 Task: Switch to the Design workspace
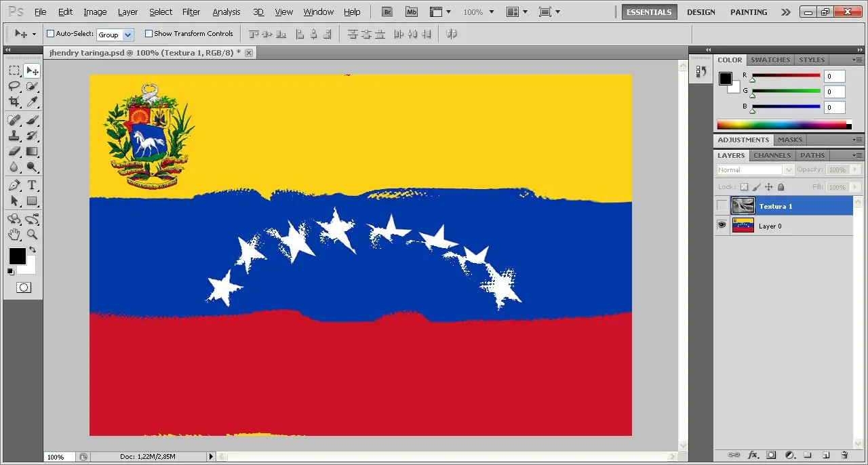(701, 12)
